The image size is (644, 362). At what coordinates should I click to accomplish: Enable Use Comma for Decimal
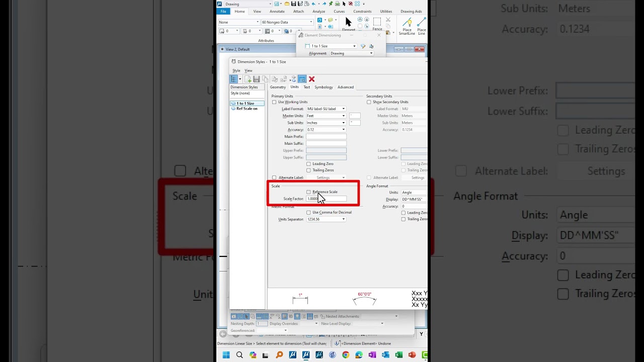(308, 213)
